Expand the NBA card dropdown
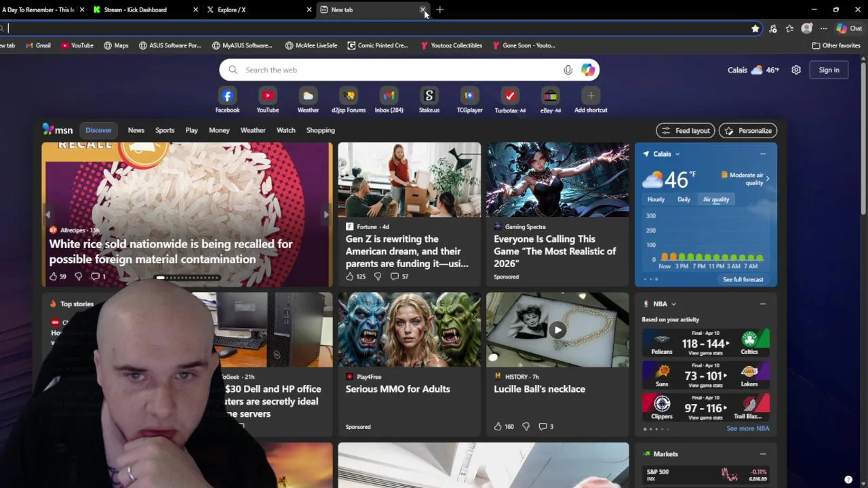The image size is (868, 488). tap(673, 304)
